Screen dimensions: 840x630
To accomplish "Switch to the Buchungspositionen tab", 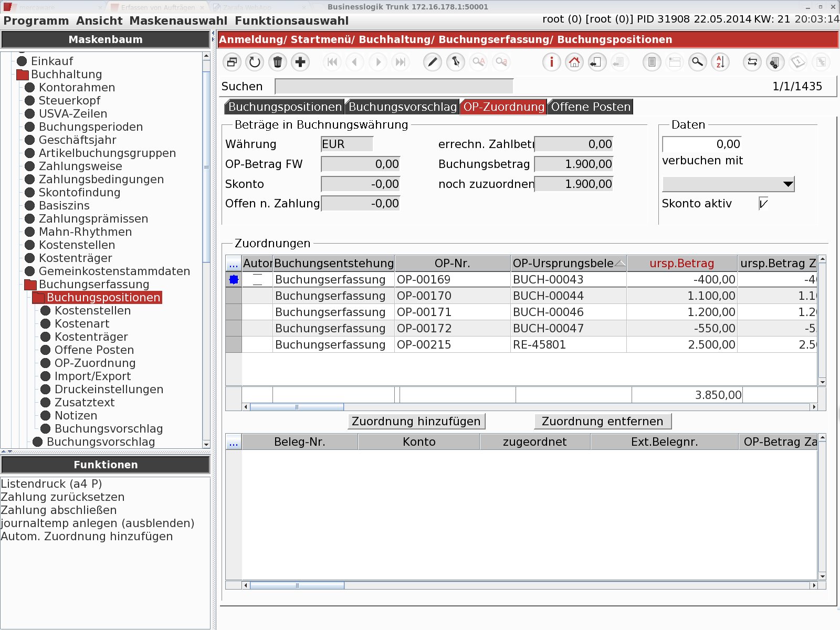I will tap(285, 107).
